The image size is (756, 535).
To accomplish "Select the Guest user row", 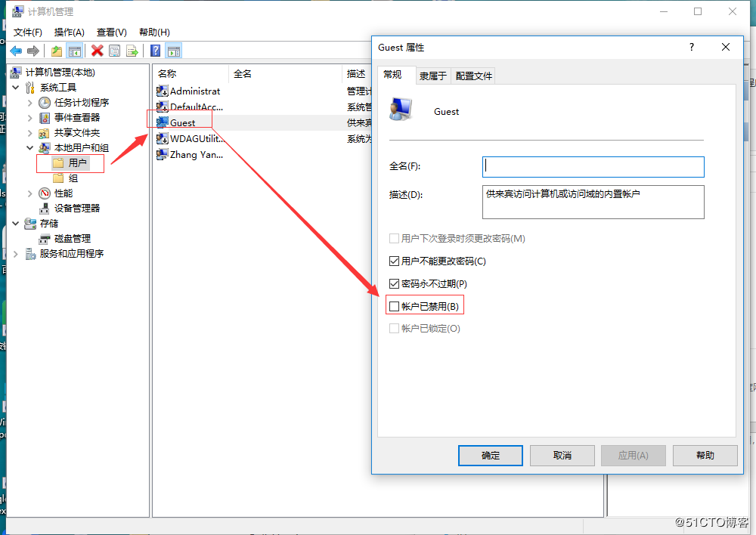I will tap(263, 123).
